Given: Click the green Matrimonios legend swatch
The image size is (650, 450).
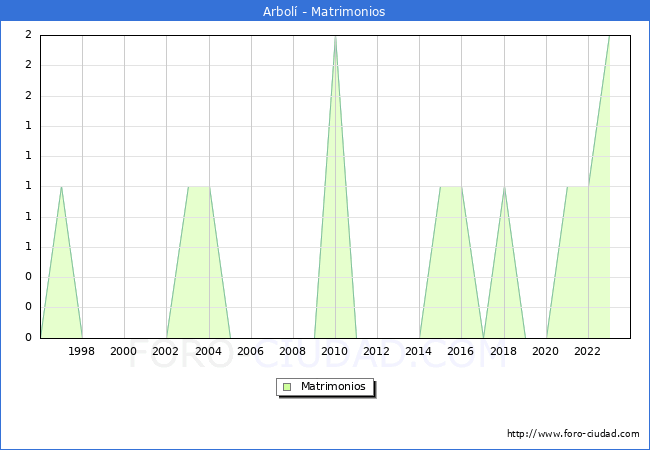Looking at the screenshot, I should point(287,387).
